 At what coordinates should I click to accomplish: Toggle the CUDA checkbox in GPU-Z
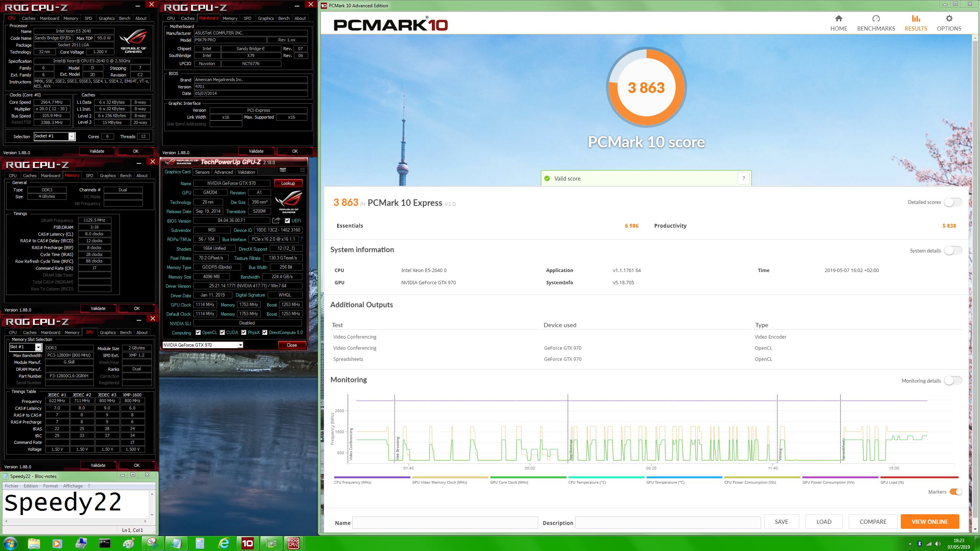[x=222, y=332]
